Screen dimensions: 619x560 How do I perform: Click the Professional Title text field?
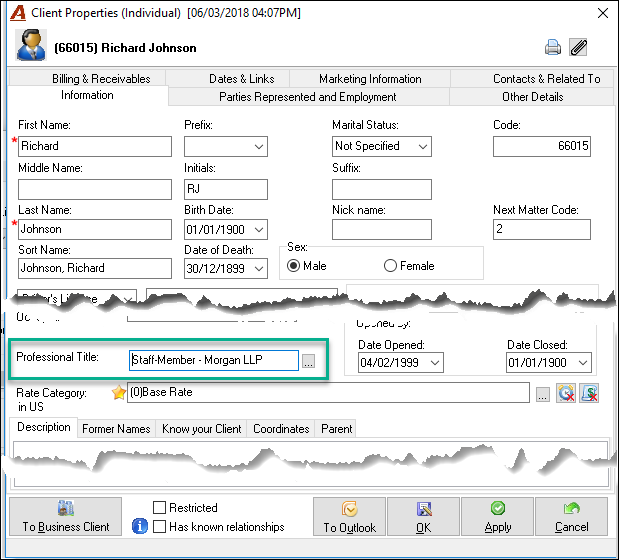point(214,360)
